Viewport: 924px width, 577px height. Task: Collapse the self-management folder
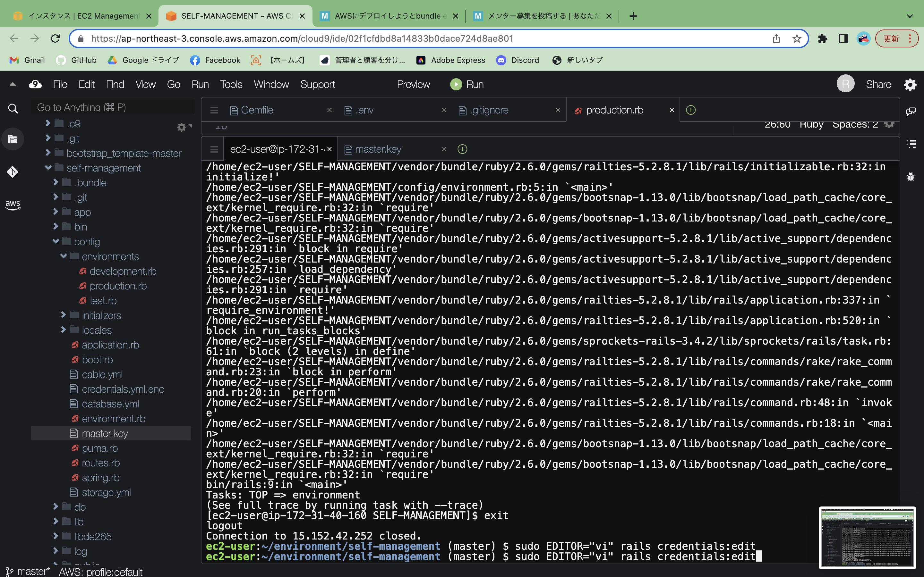pyautogui.click(x=48, y=168)
